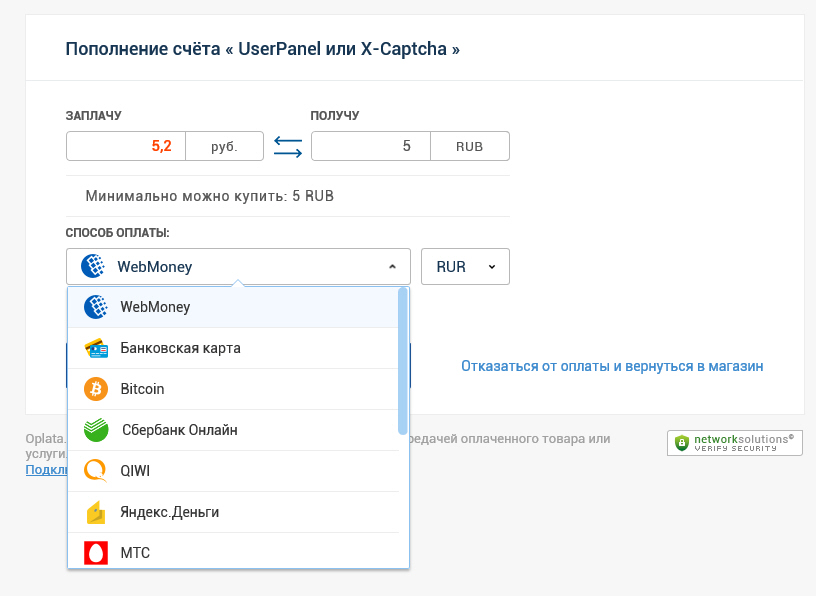Open the RUR currency dropdown
Image resolution: width=816 pixels, height=596 pixels.
click(465, 267)
